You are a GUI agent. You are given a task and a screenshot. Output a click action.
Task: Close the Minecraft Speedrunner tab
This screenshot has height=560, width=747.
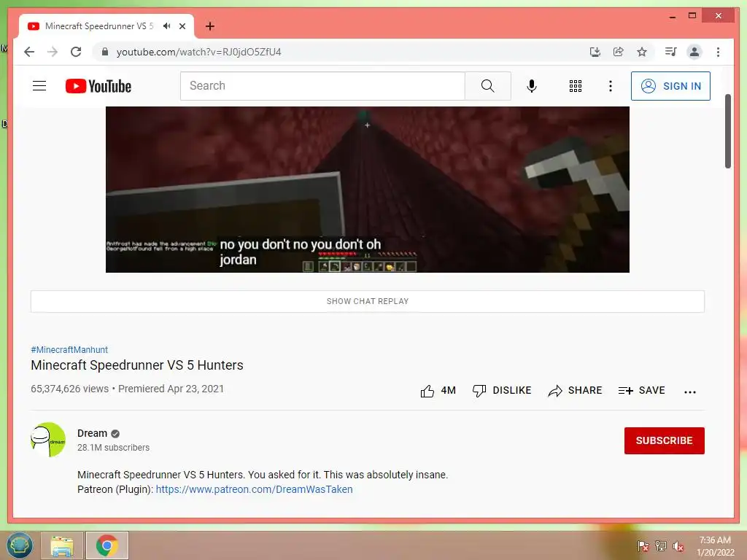pos(182,26)
